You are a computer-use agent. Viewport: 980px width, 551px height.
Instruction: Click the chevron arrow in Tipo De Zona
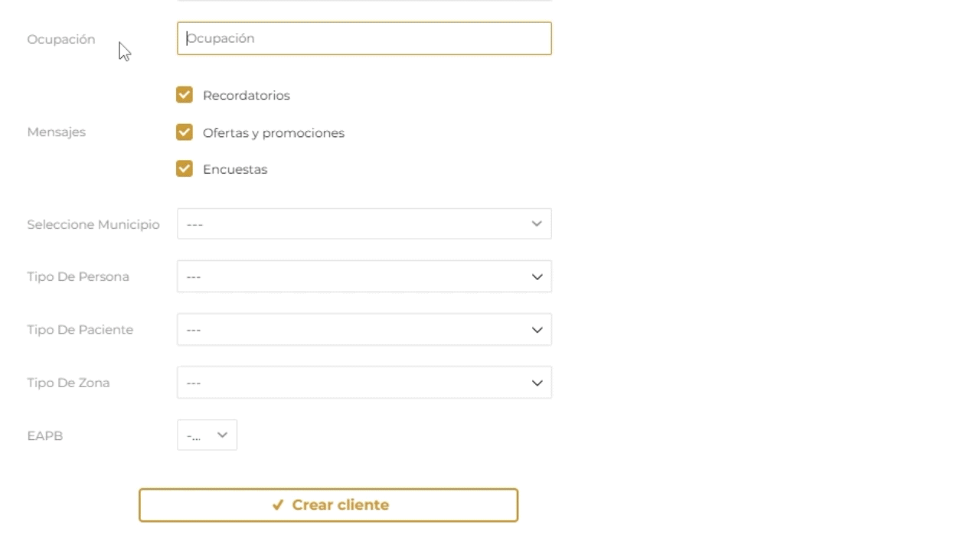tap(537, 383)
